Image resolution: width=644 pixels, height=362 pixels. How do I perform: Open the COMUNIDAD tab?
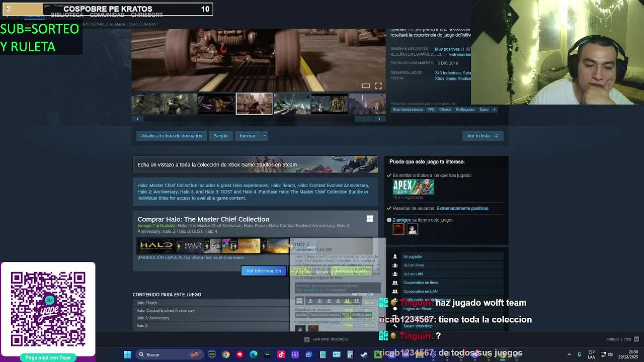point(107,15)
